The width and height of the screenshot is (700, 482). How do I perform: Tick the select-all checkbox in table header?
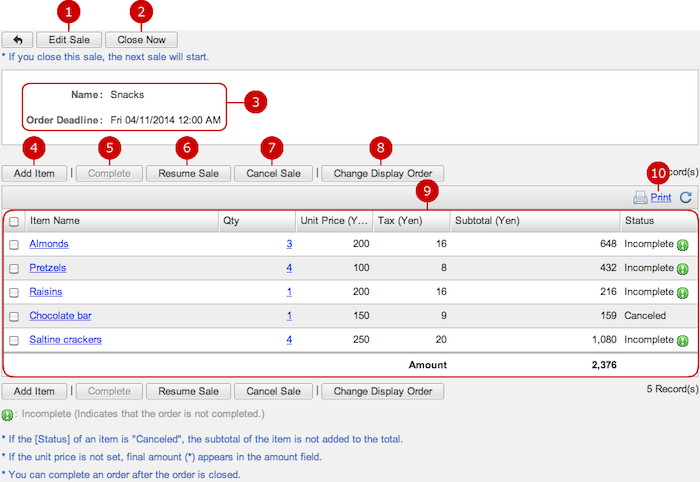[14, 222]
